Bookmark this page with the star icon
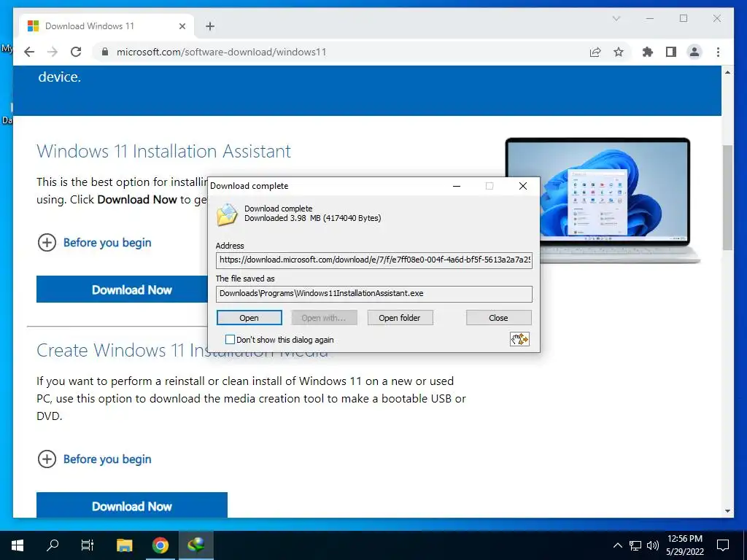This screenshot has width=747, height=560. [619, 52]
